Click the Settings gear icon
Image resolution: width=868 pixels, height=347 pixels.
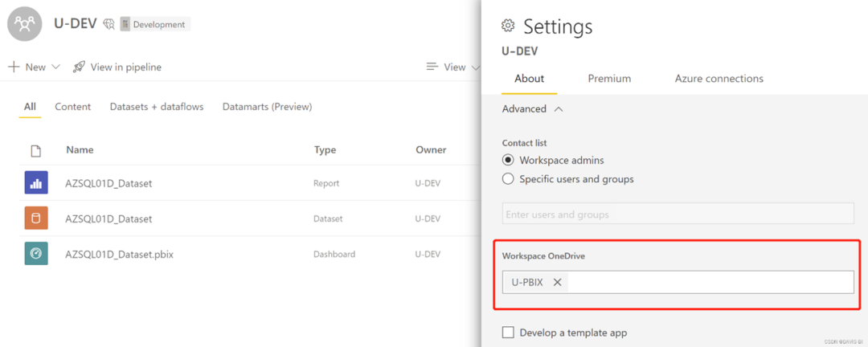pos(508,26)
